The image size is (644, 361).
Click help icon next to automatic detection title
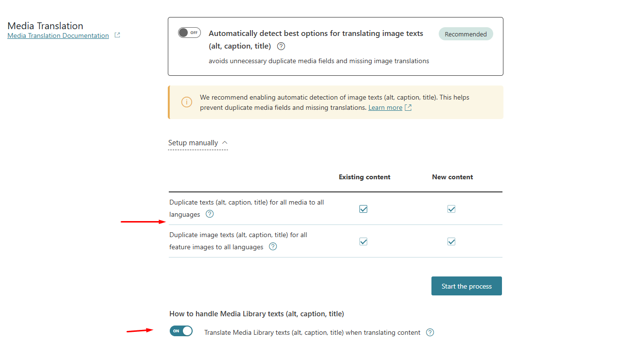coord(281,47)
